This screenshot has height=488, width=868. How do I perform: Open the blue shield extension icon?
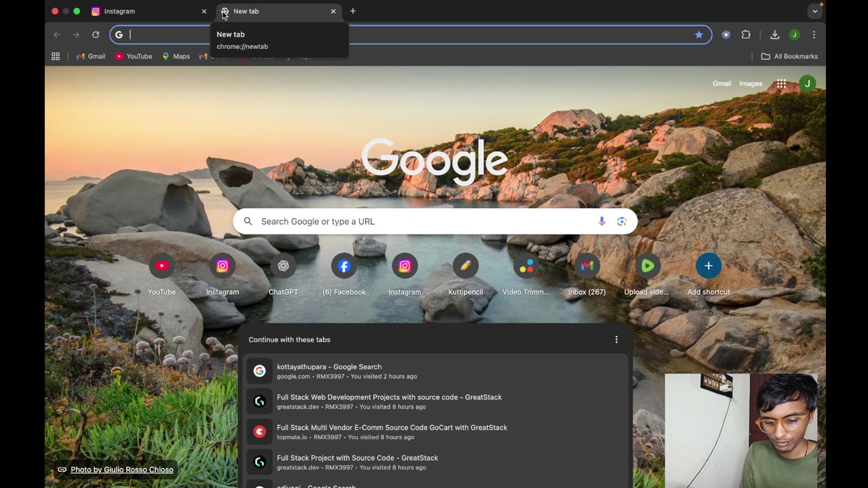pos(726,35)
